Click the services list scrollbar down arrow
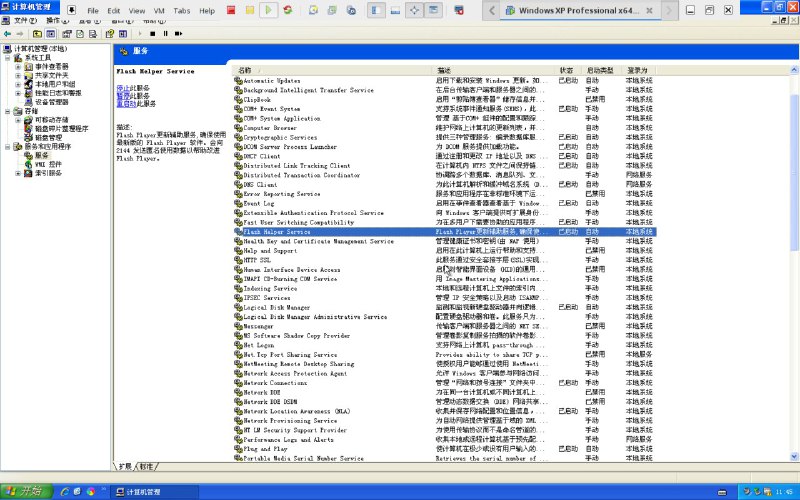Image resolution: width=800 pixels, height=500 pixels. [x=794, y=457]
